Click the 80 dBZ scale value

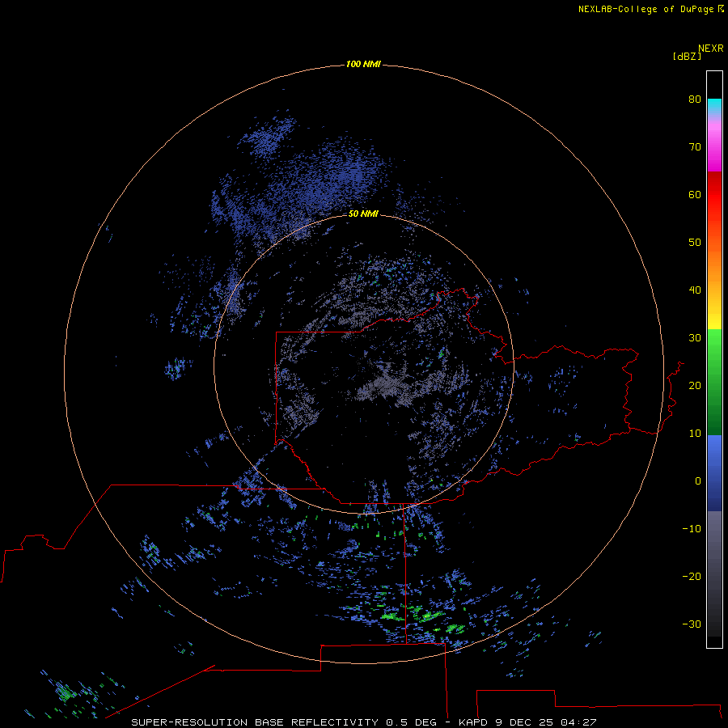coord(695,99)
